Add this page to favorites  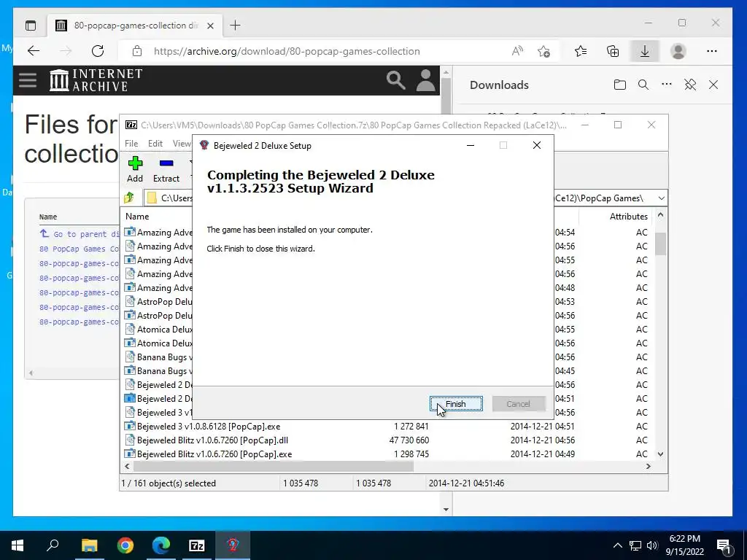(543, 51)
